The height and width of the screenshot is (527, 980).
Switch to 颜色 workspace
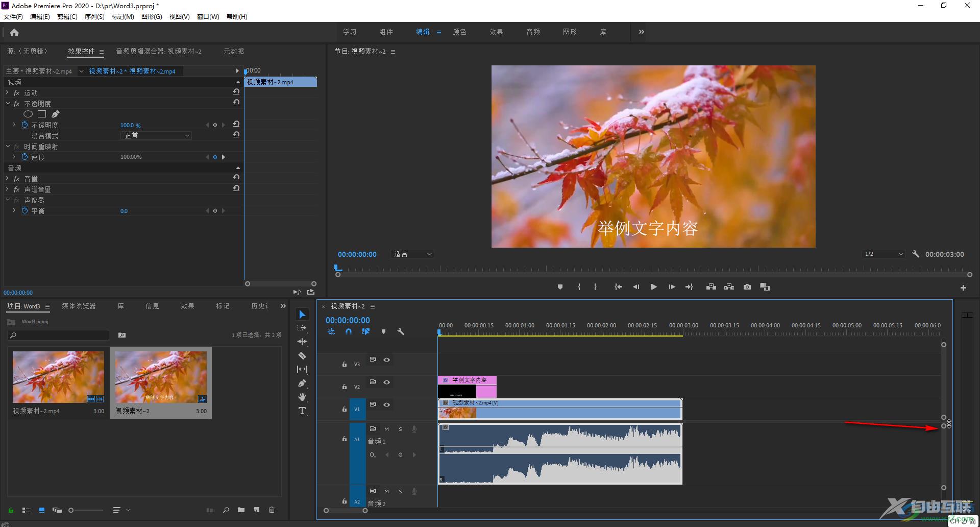459,32
